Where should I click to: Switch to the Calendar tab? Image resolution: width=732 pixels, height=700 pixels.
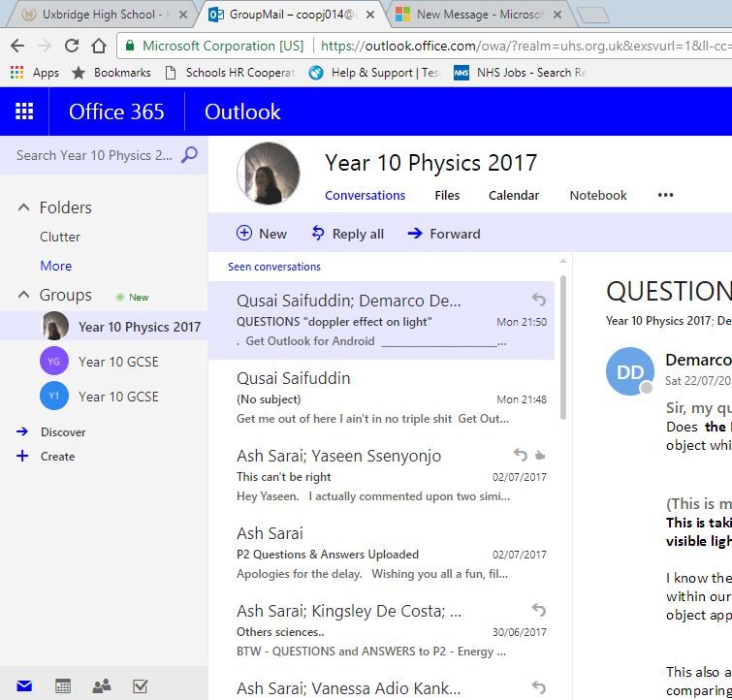(x=514, y=195)
